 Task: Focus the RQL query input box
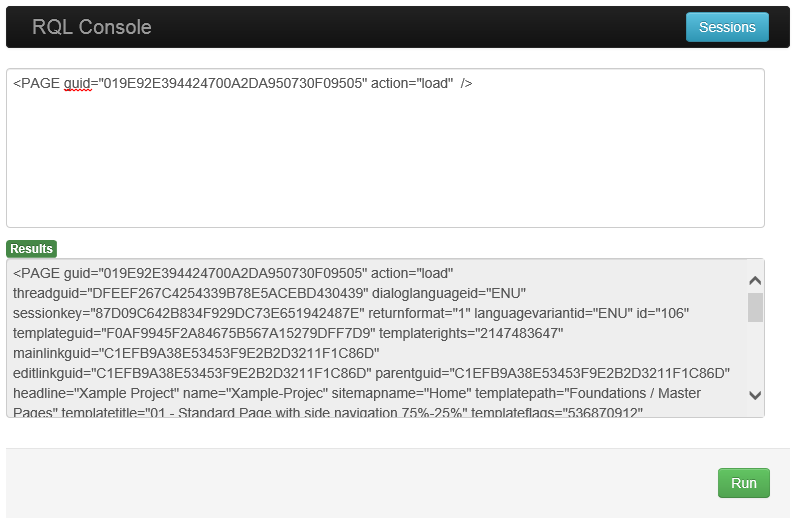click(x=385, y=148)
